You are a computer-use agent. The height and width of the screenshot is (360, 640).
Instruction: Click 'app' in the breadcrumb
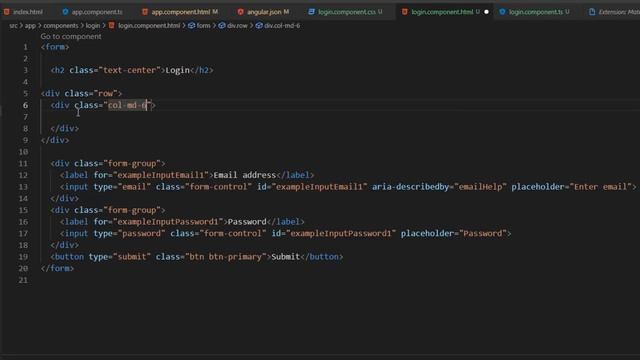point(30,25)
